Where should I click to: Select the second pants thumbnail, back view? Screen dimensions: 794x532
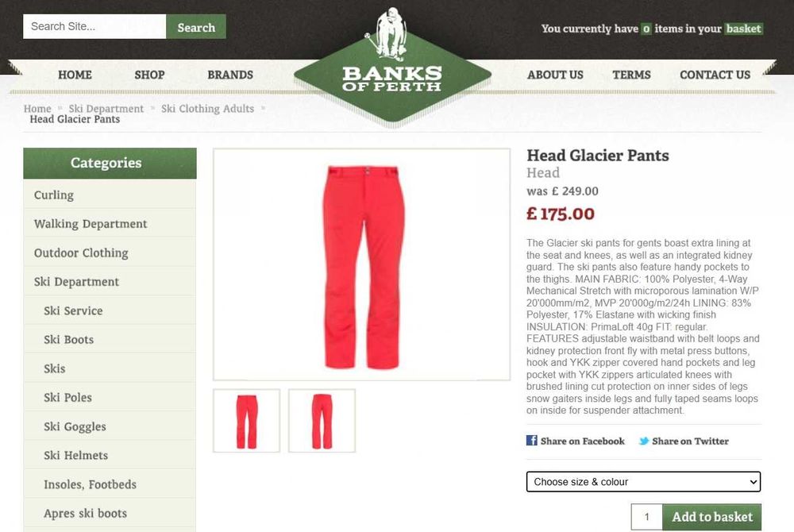(x=322, y=421)
